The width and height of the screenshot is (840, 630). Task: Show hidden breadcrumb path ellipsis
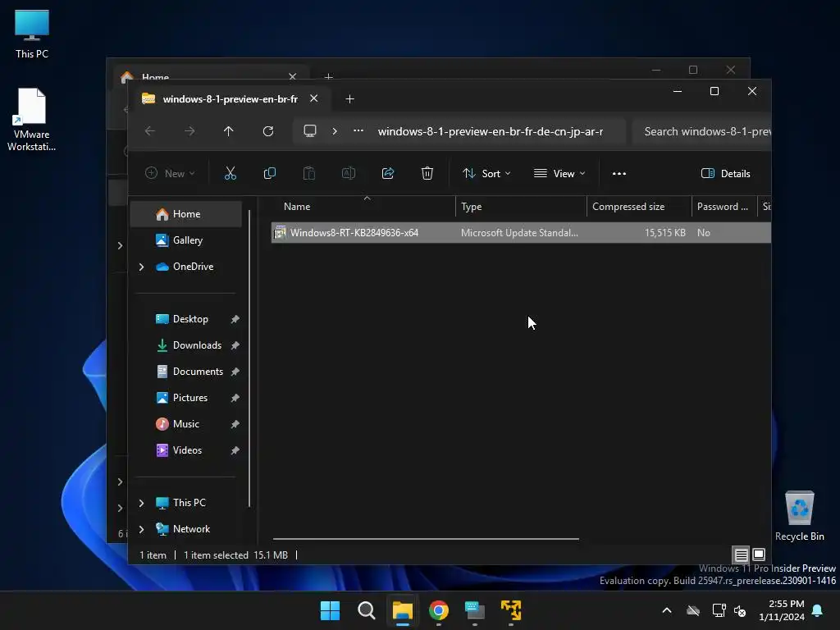tap(358, 130)
